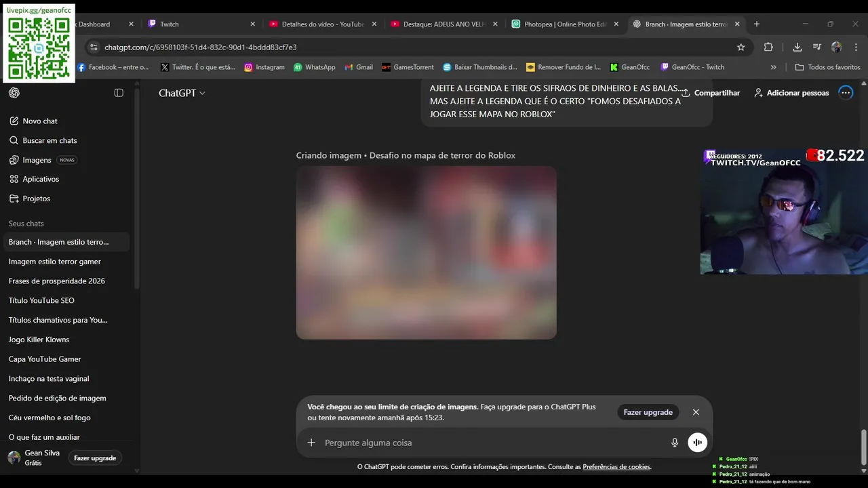
Task: Collapse the sidebar with the panel toggle icon
Action: point(119,93)
